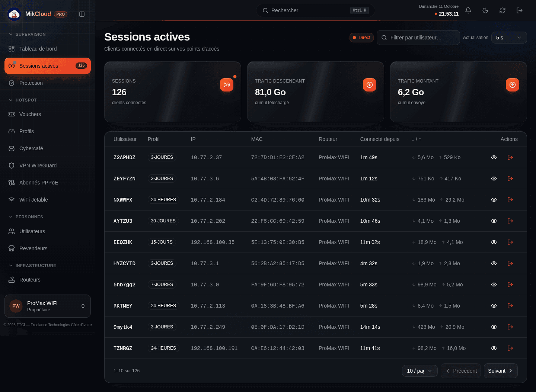The height and width of the screenshot is (392, 536).
Task: Go to Vouchers
Action: (48, 114)
